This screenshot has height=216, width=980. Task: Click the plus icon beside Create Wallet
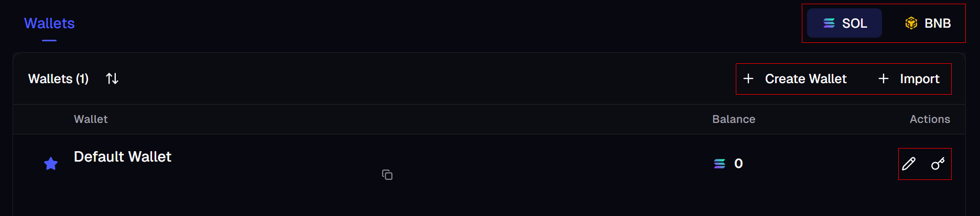[748, 78]
